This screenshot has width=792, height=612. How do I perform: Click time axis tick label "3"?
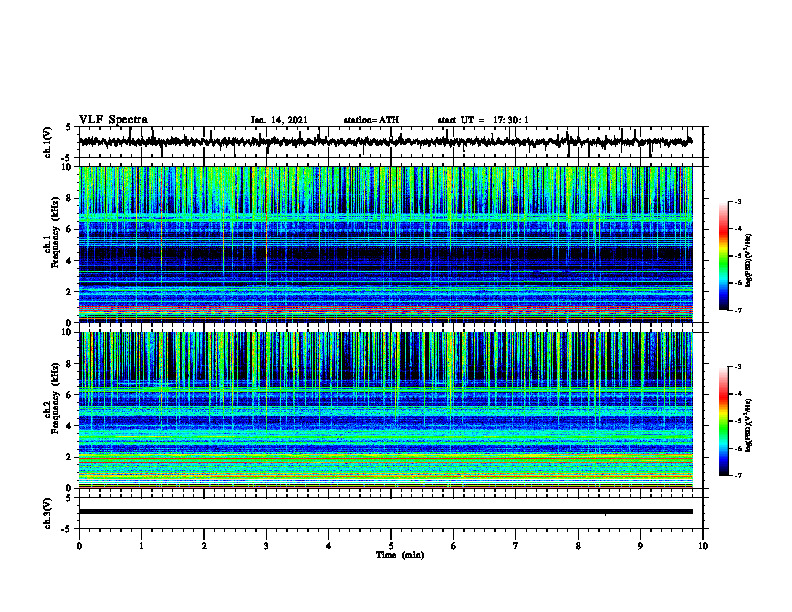point(266,546)
